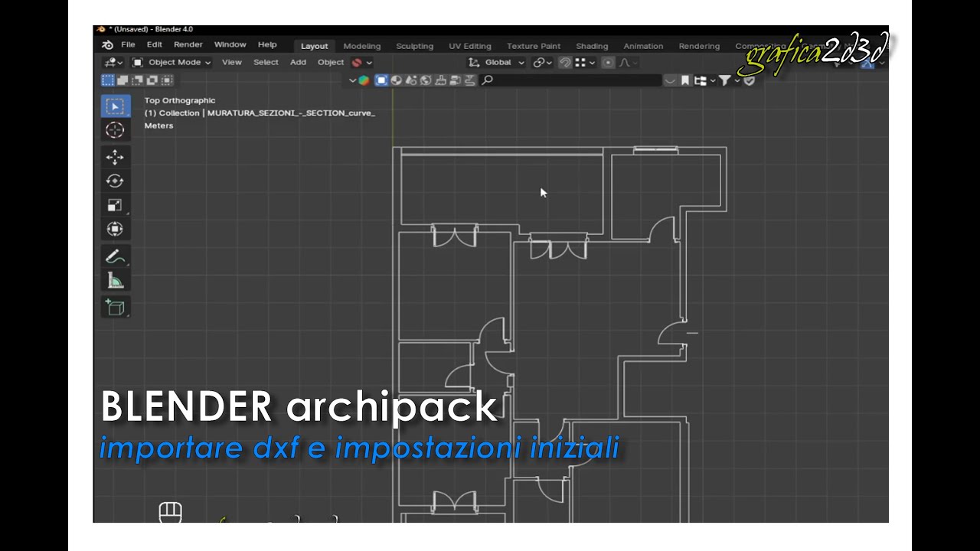
Task: Set selection mode to new selection
Action: 108,80
